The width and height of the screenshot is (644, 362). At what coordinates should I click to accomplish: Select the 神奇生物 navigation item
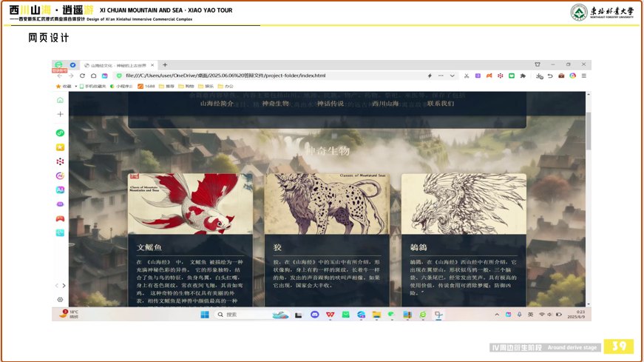coord(275,104)
